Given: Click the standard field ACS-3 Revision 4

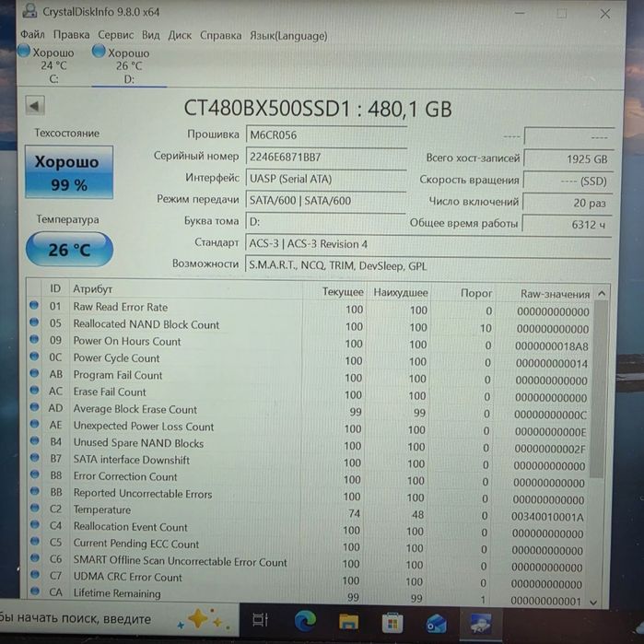Looking at the screenshot, I should tap(428, 244).
